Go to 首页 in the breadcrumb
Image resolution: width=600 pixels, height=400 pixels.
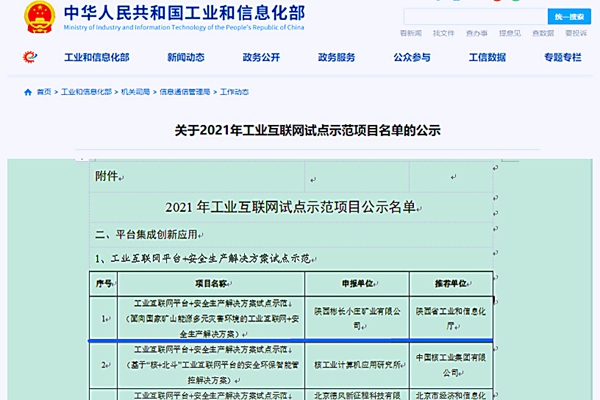click(x=44, y=92)
